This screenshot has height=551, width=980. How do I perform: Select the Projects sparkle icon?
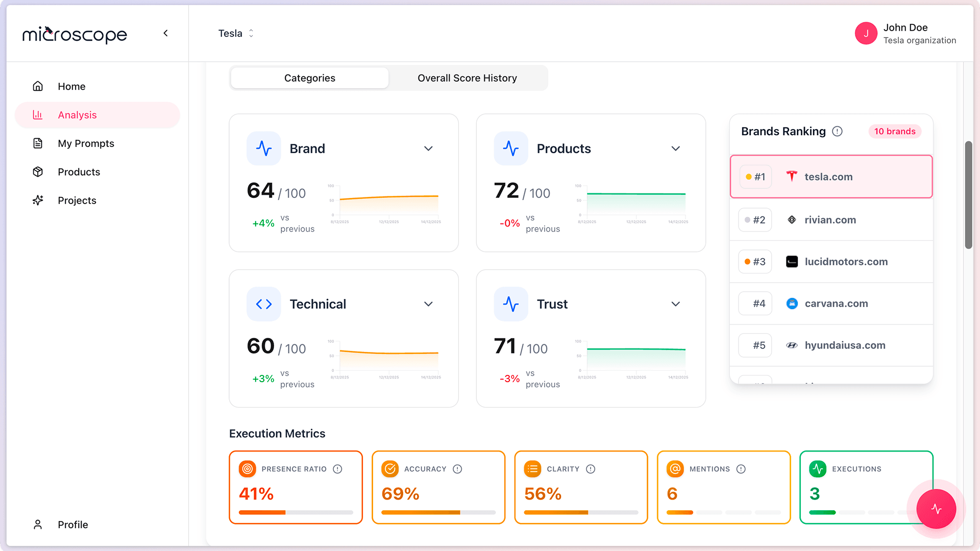pyautogui.click(x=38, y=200)
